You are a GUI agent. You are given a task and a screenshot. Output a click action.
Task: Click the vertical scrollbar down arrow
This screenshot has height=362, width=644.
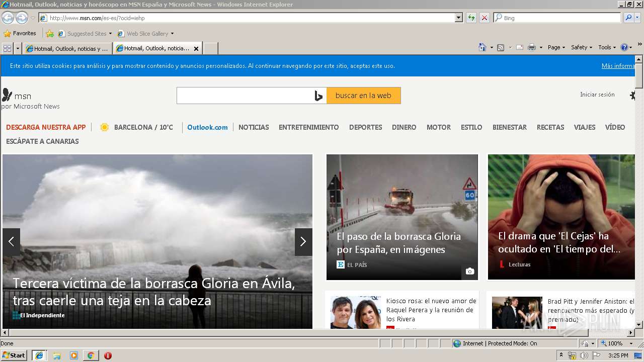[639, 325]
